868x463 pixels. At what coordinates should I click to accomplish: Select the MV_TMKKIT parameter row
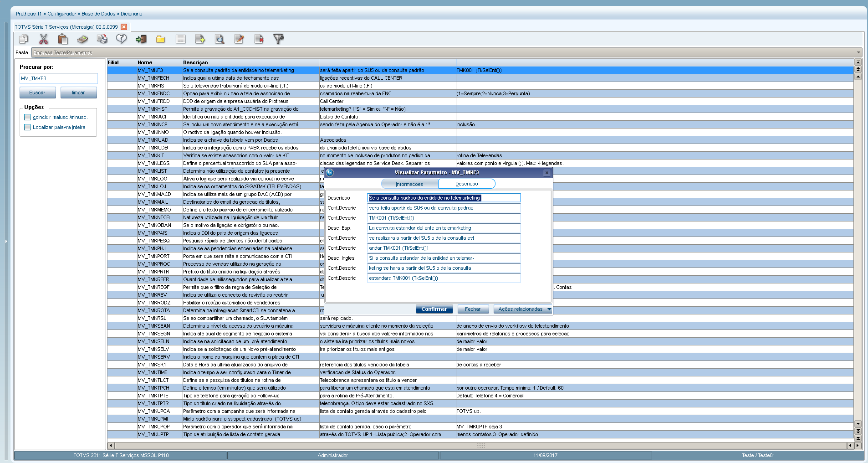click(480, 155)
